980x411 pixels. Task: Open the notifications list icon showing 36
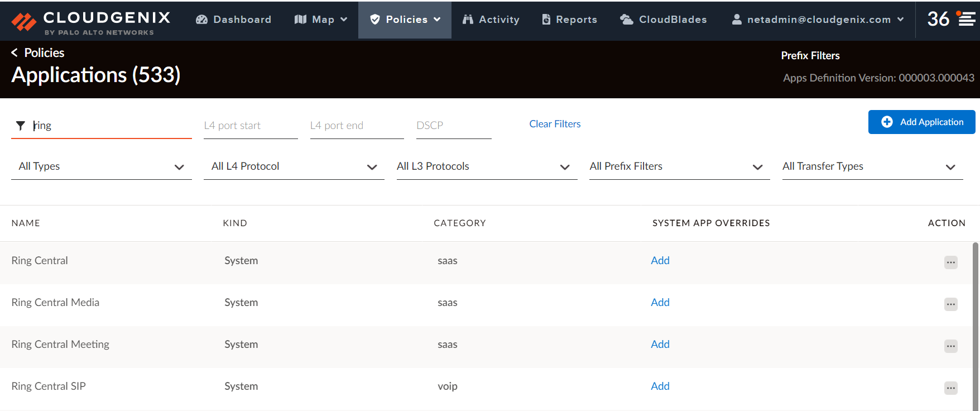(966, 19)
